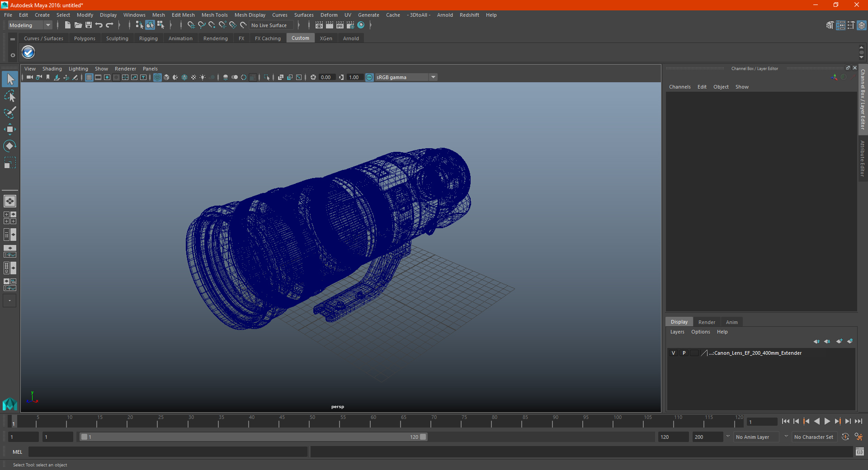Screen dimensions: 868x470
Task: Go to the start of playback range
Action: tap(786, 421)
